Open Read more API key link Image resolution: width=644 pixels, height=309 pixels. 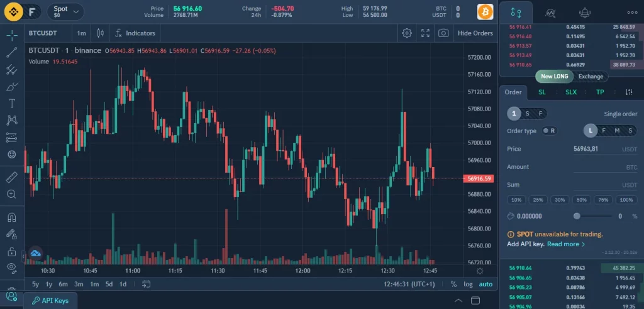tap(566, 244)
